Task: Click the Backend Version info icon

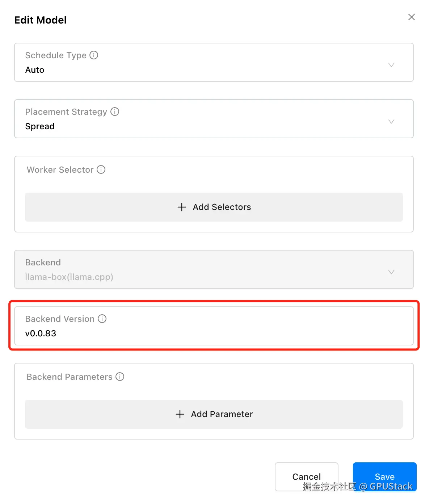Action: [102, 319]
